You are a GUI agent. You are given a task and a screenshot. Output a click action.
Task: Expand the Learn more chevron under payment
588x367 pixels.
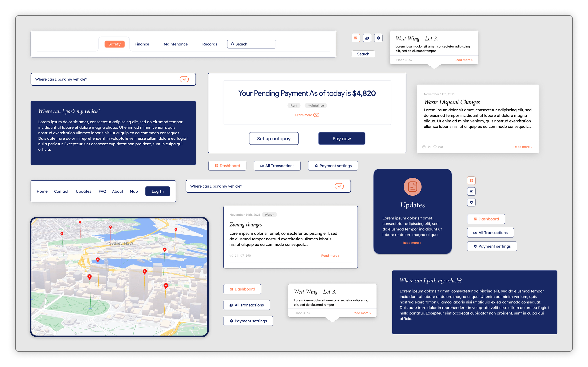point(316,115)
